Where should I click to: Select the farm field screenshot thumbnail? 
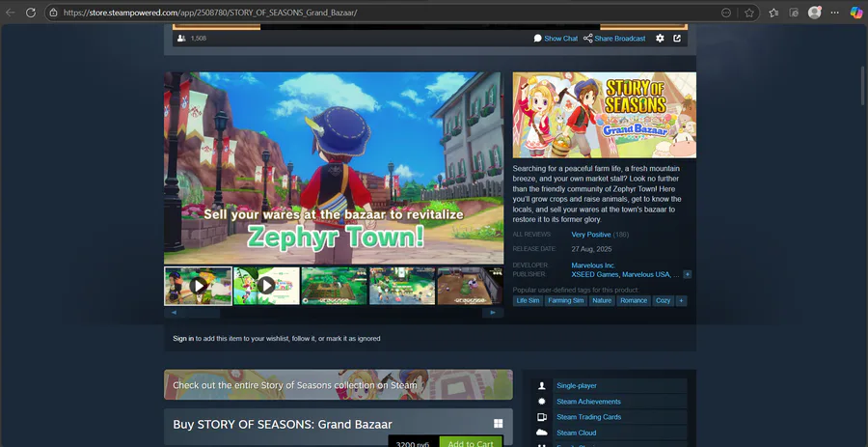pyautogui.click(x=335, y=286)
